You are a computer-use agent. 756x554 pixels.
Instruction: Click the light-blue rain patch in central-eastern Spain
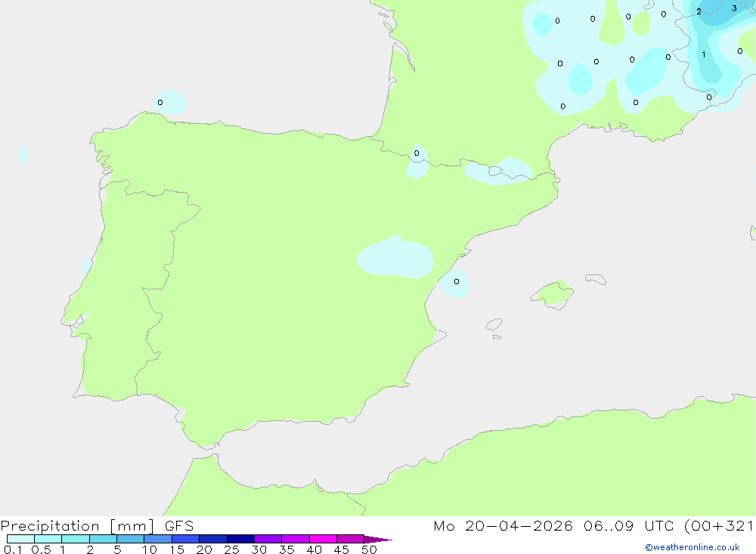pos(395,258)
